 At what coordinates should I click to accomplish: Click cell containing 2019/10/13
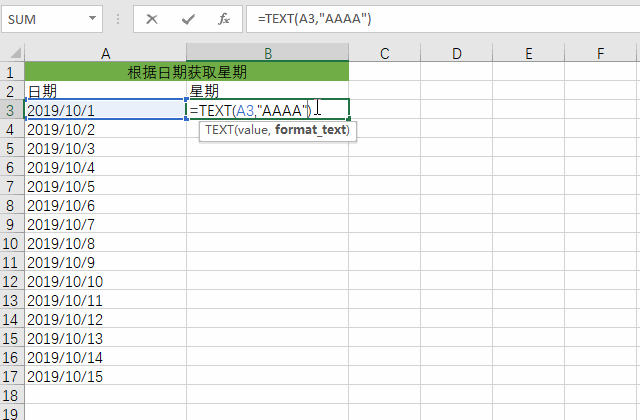(105, 338)
